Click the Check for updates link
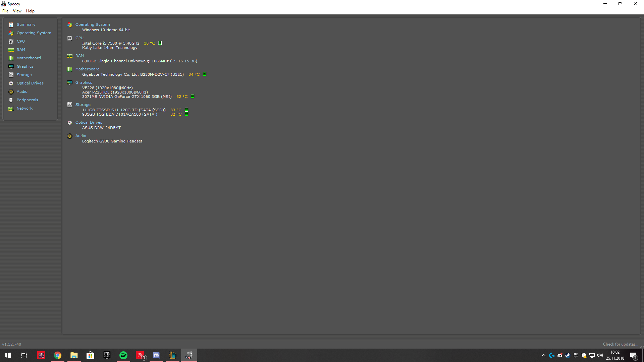 coord(620,344)
